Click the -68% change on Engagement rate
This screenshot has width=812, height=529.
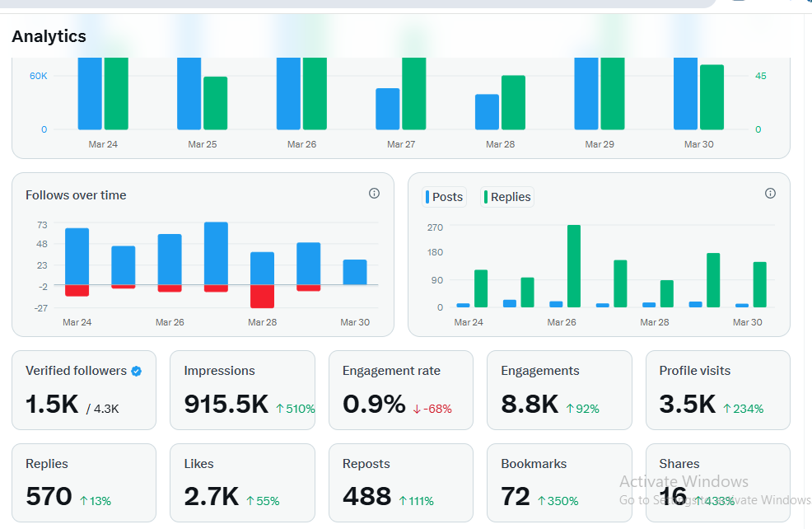pos(432,409)
